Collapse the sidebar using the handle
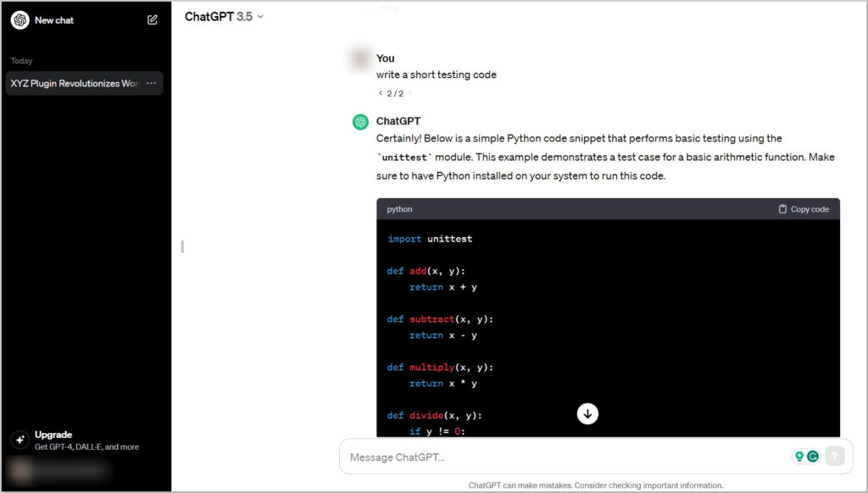The width and height of the screenshot is (868, 493). click(182, 246)
